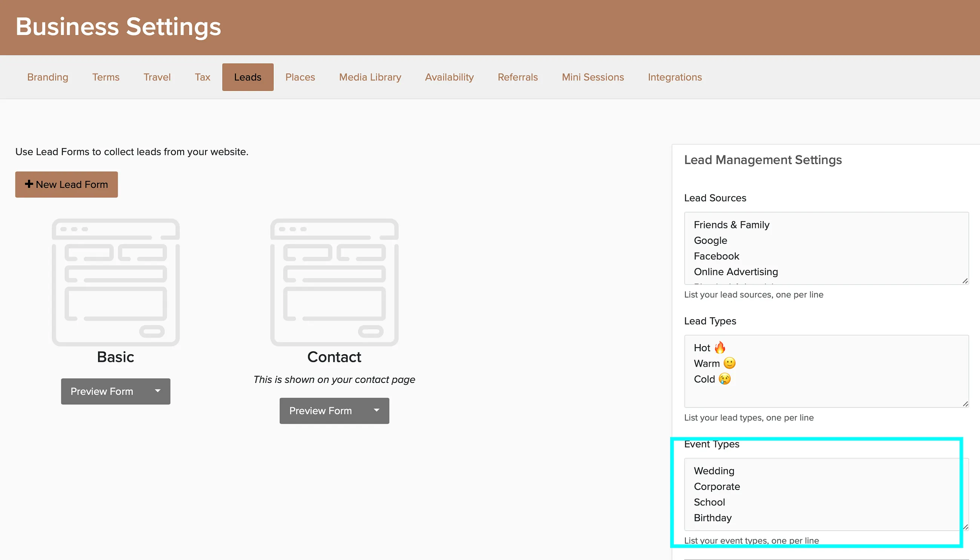This screenshot has width=980, height=560.
Task: Select the active Leads tab
Action: click(x=248, y=77)
